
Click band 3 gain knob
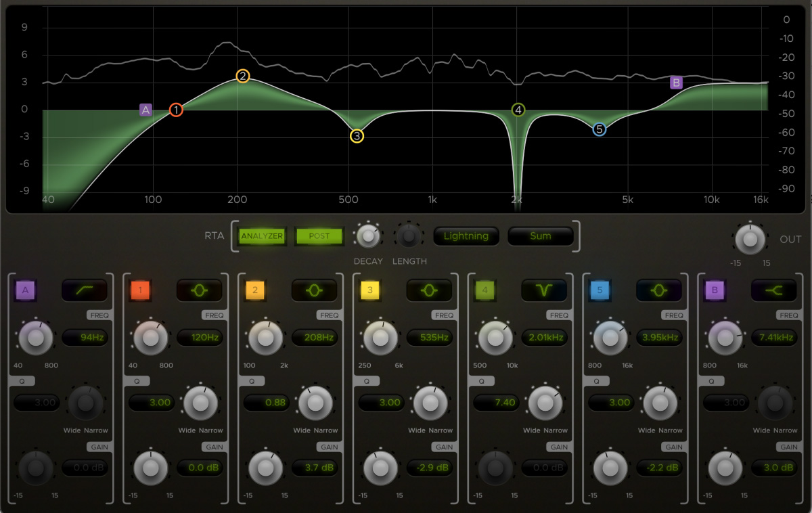(381, 468)
